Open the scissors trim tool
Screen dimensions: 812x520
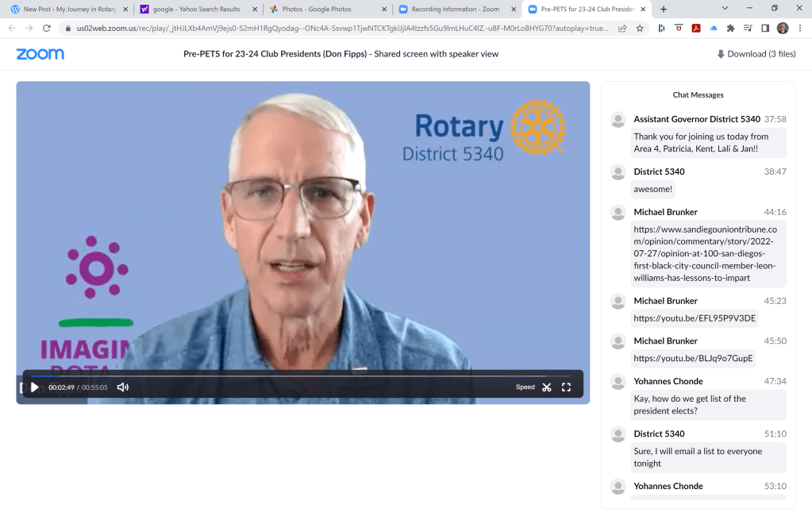[547, 387]
